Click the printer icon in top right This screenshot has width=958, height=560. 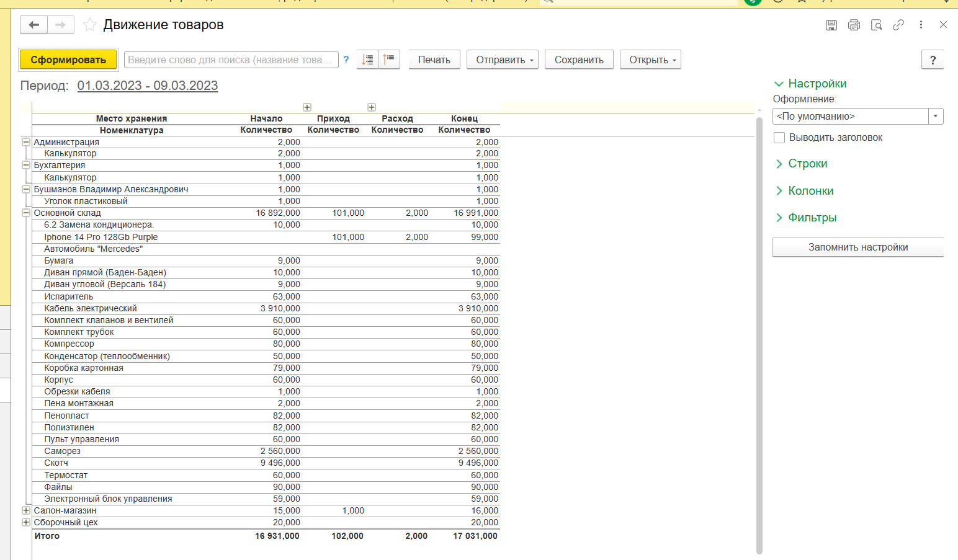[854, 25]
